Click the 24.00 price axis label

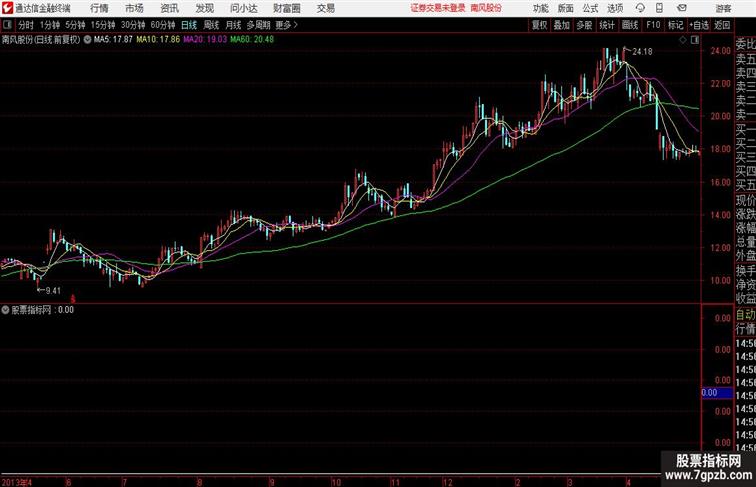coord(720,51)
